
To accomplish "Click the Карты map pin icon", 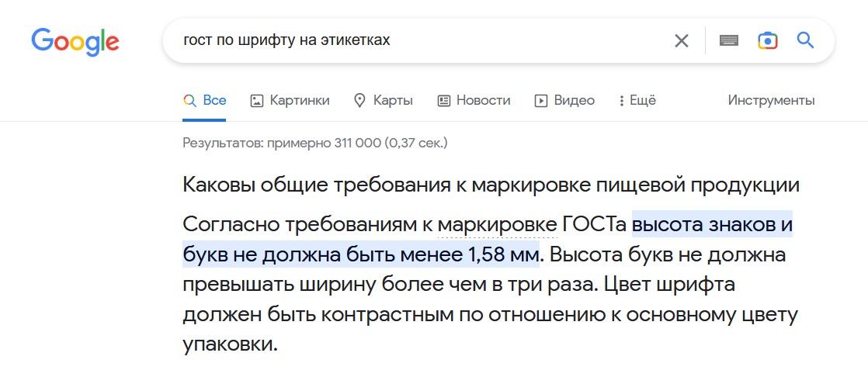I will pyautogui.click(x=359, y=101).
